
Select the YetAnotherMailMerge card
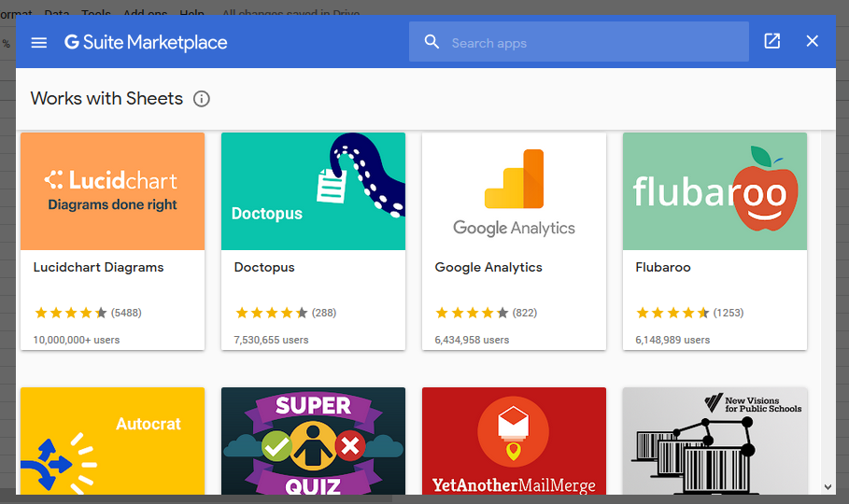(x=514, y=441)
